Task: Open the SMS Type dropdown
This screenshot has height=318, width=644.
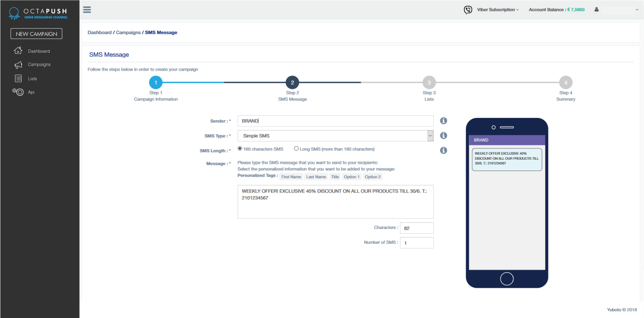Action: 336,136
